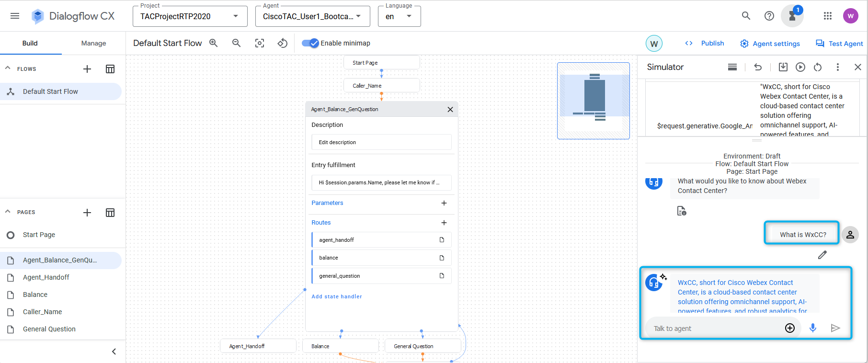Toggle the Enable minimap switch

(x=310, y=43)
